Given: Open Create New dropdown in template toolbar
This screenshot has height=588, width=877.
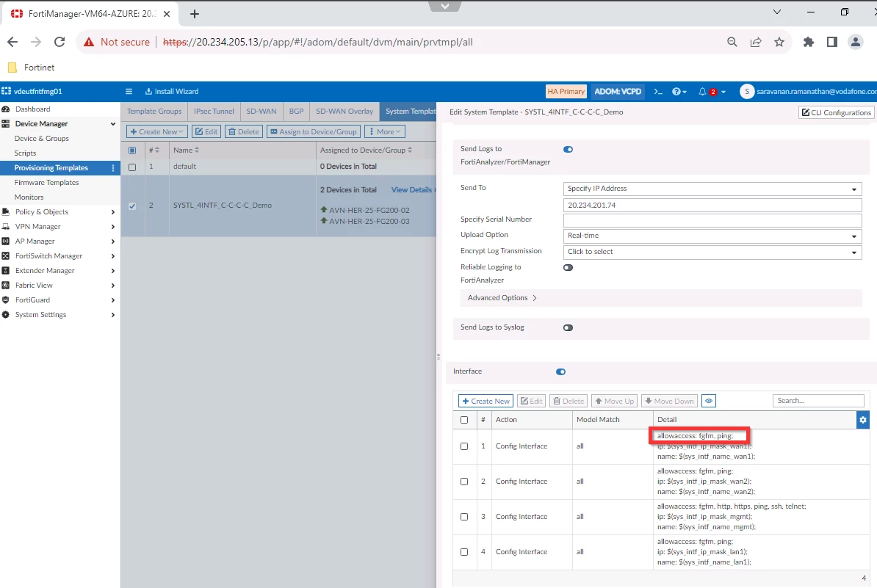Looking at the screenshot, I should tap(156, 132).
